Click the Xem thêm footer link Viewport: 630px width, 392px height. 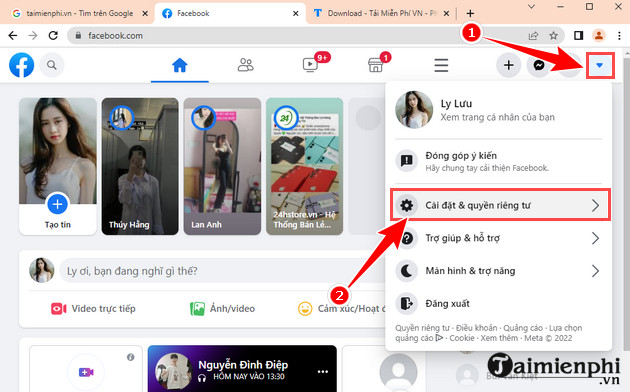pos(499,338)
